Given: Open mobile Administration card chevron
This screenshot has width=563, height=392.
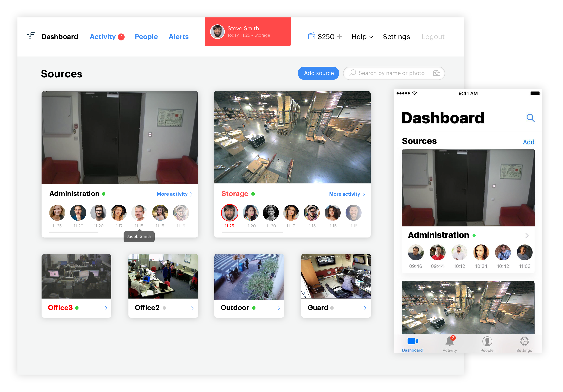Looking at the screenshot, I should 527,235.
